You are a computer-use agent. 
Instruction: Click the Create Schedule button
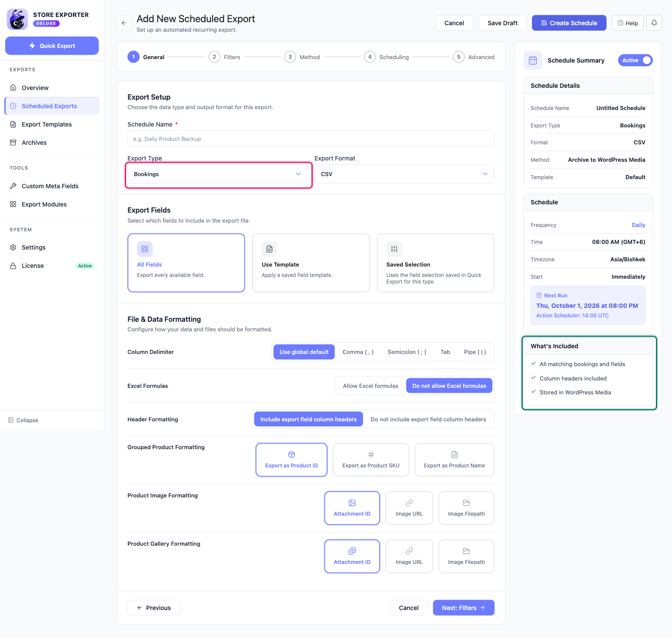(x=569, y=23)
